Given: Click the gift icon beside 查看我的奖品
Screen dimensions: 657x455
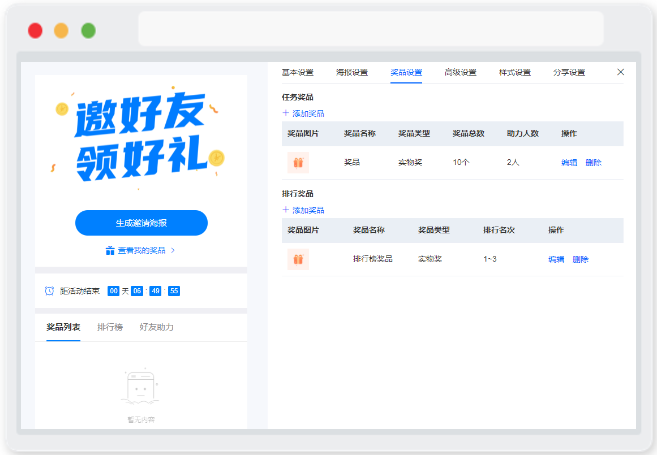Looking at the screenshot, I should pos(110,251).
